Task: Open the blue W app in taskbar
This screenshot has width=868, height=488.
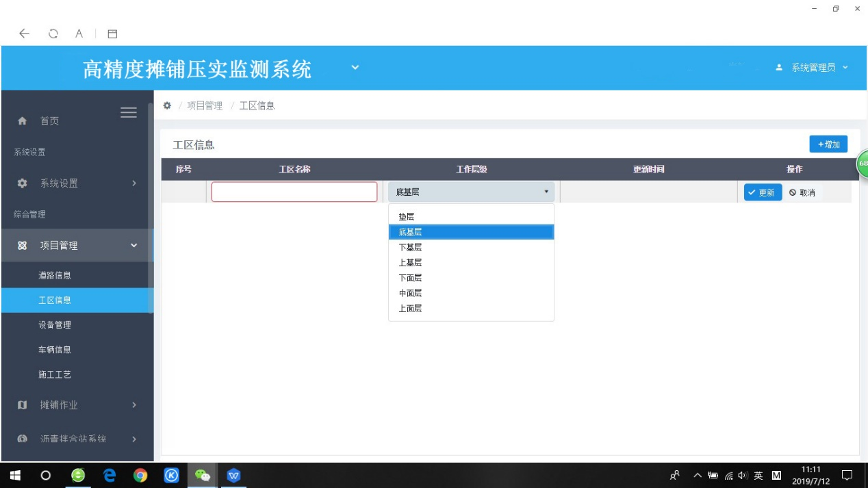Action: (x=234, y=475)
